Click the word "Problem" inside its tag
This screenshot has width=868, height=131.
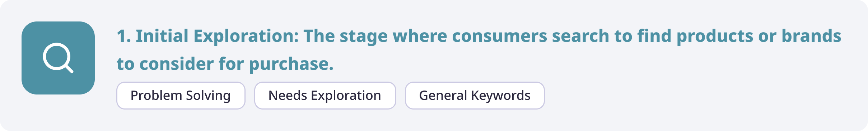[x=156, y=96]
